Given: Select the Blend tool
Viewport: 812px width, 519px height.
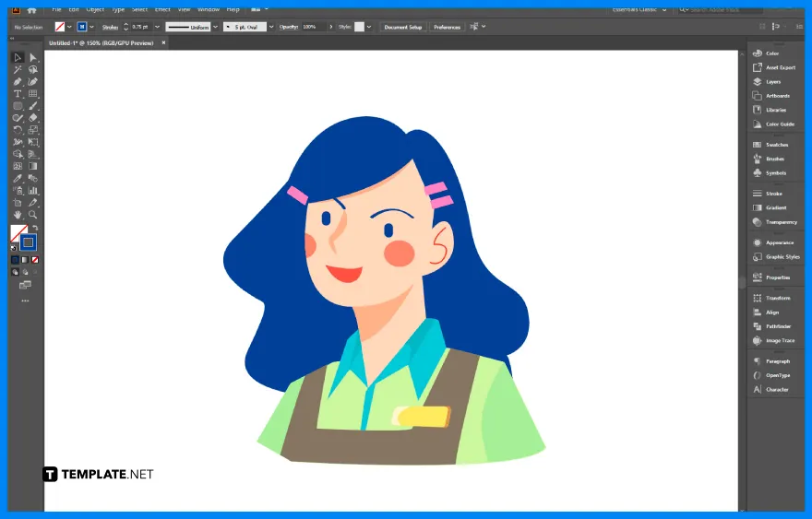Looking at the screenshot, I should click(x=33, y=179).
